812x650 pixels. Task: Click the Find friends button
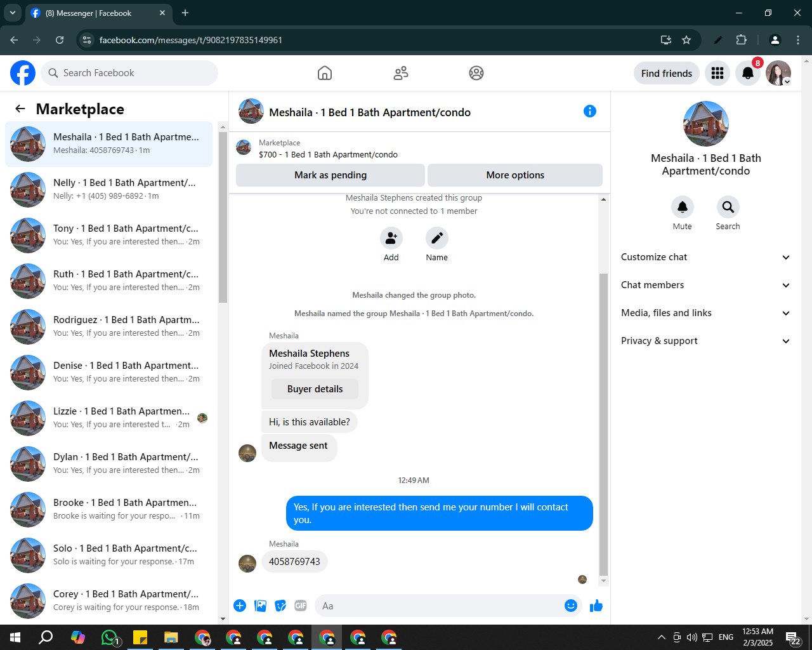[x=667, y=74]
